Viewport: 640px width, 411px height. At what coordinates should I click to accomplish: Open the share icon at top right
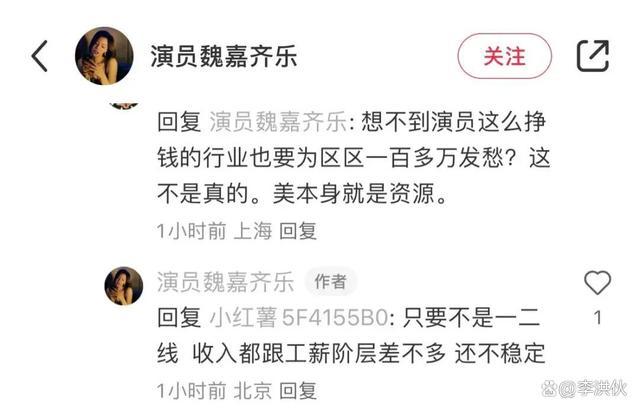(593, 56)
